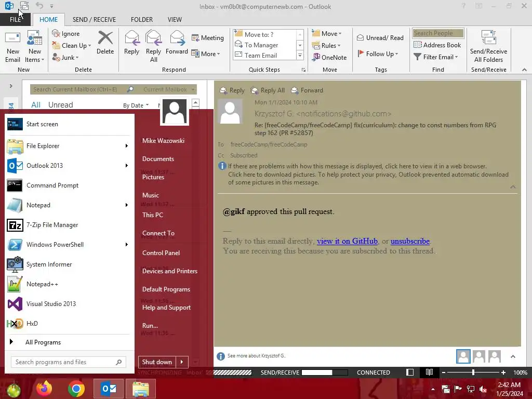This screenshot has height=399, width=532.
Task: Collapse the ribbon
Action: tap(524, 70)
